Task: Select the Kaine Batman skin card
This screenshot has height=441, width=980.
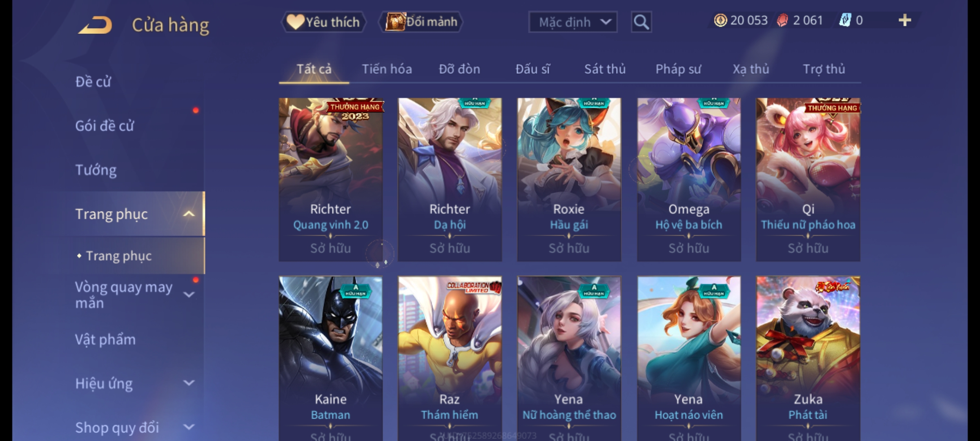Action: point(331,359)
